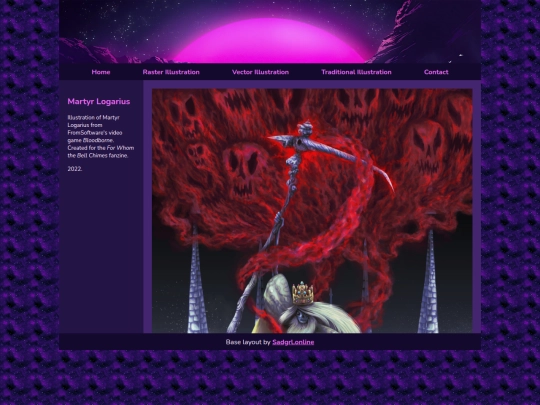
Task: Visit the Traditional Illustration page
Action: [x=356, y=72]
